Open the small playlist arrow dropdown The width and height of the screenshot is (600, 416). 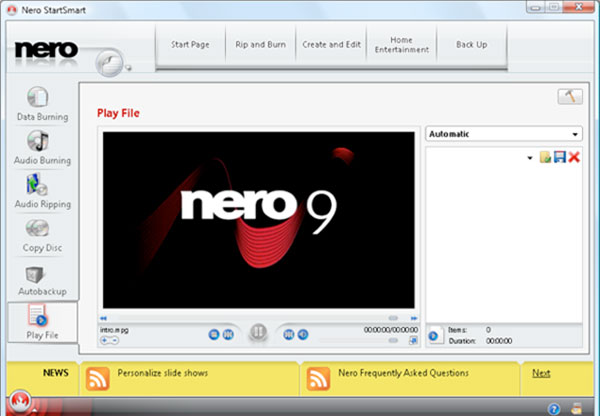click(x=530, y=158)
